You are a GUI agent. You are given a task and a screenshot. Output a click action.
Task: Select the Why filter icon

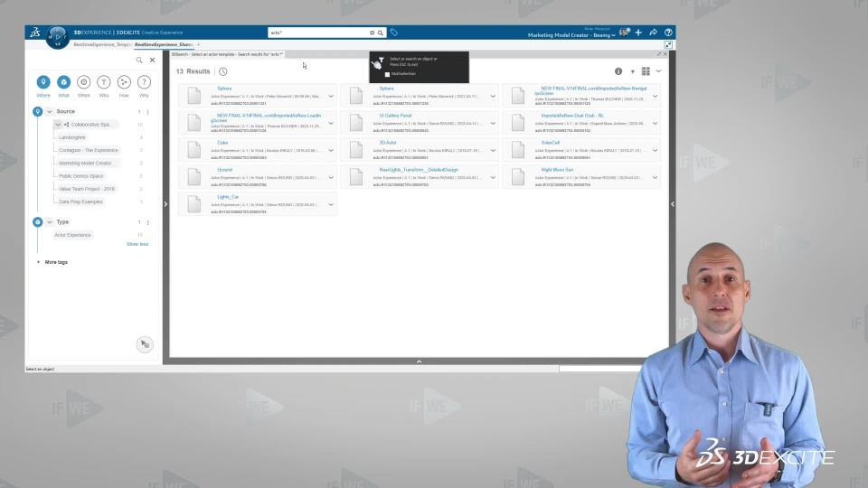pyautogui.click(x=144, y=82)
